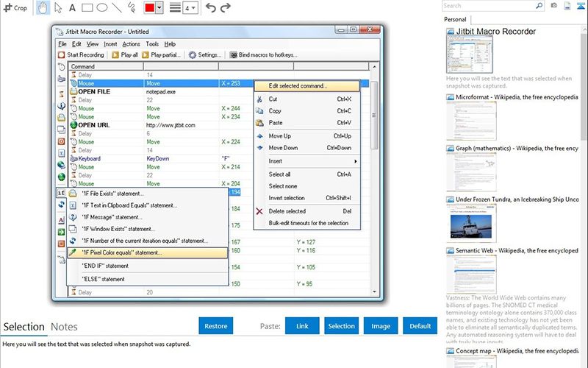The width and height of the screenshot is (588, 368).
Task: Select the Crop tool
Action: (15, 7)
